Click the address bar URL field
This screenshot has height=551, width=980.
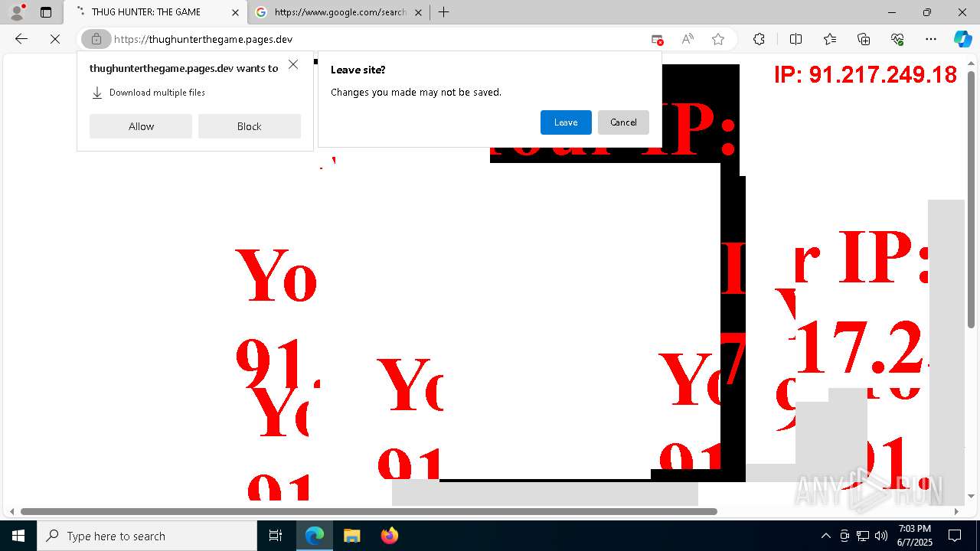(375, 39)
